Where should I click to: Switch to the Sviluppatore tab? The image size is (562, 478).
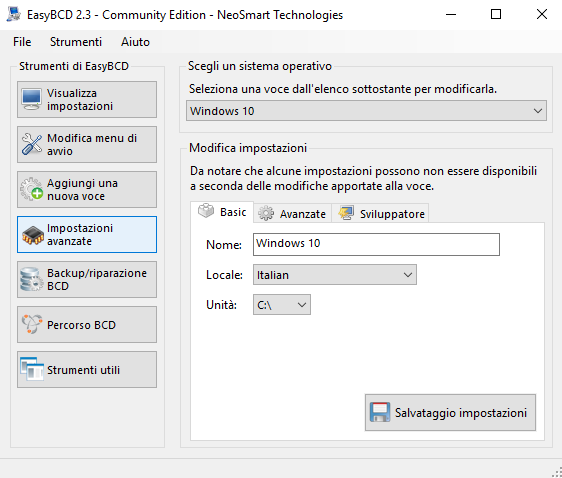381,214
